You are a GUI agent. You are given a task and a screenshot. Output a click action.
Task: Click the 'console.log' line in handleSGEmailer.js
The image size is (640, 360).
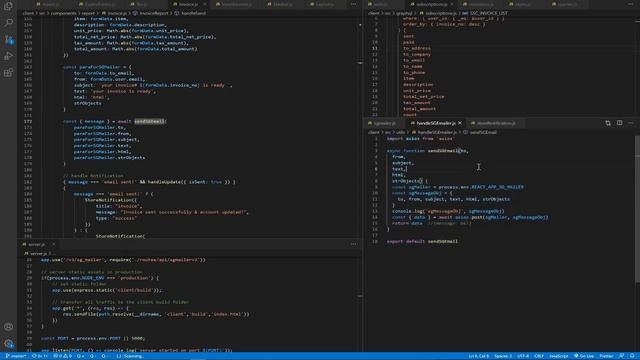[448, 211]
